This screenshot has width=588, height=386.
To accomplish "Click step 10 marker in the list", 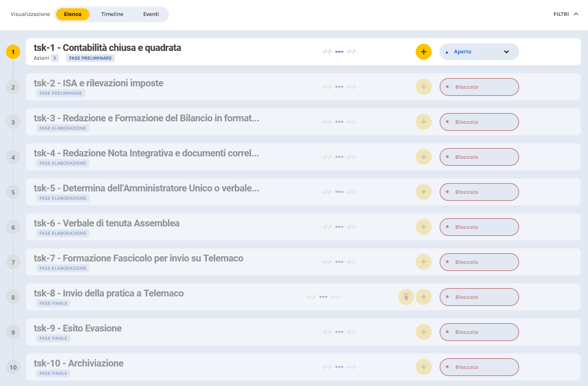I will (13, 367).
